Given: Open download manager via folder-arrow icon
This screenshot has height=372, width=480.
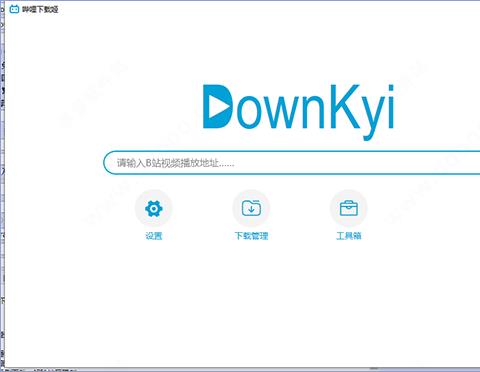Looking at the screenshot, I should pos(251,208).
